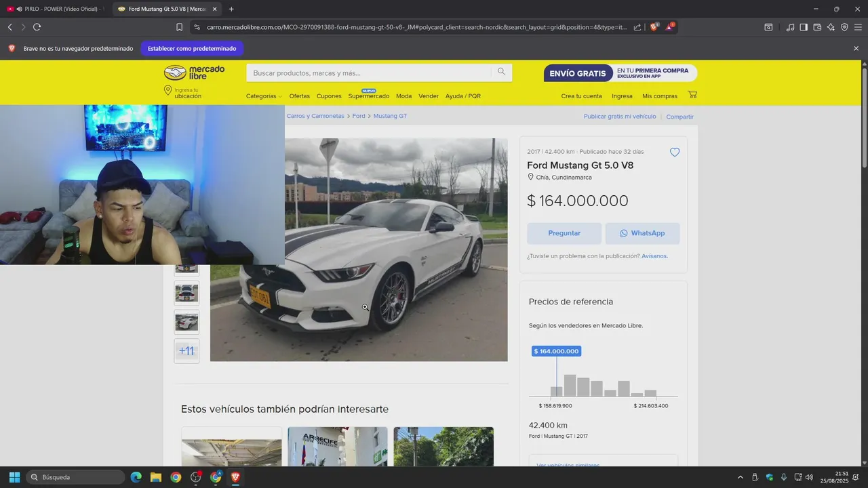
Task: Open the Brave main hamburger menu
Action: point(858,27)
